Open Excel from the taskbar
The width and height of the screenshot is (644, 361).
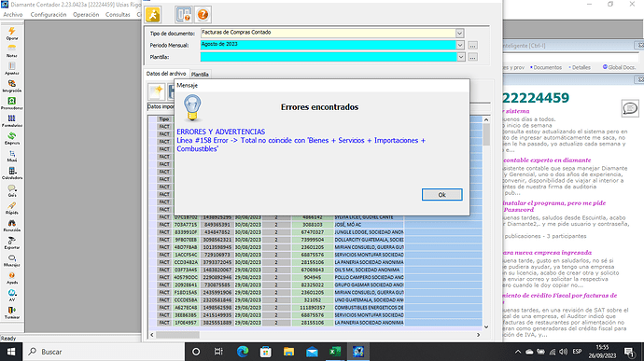(335, 352)
